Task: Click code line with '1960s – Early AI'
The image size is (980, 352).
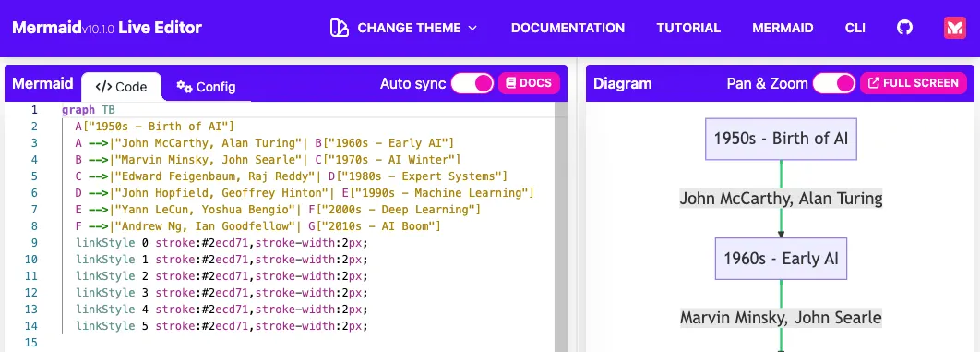Action: pyautogui.click(x=264, y=143)
